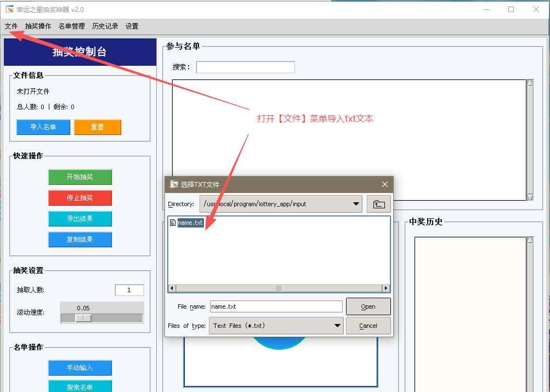The height and width of the screenshot is (392, 550).
Task: Click the 复制结果 button
Action: 80,240
